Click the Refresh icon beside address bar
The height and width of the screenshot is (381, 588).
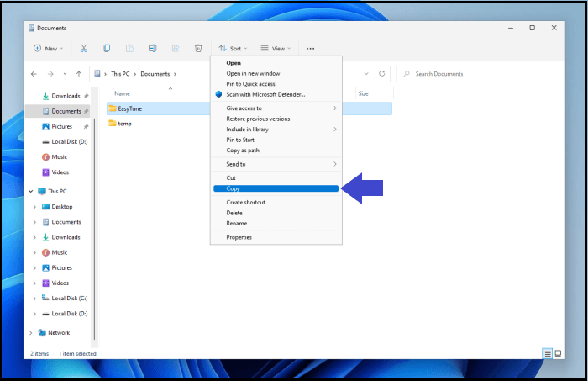tap(382, 74)
